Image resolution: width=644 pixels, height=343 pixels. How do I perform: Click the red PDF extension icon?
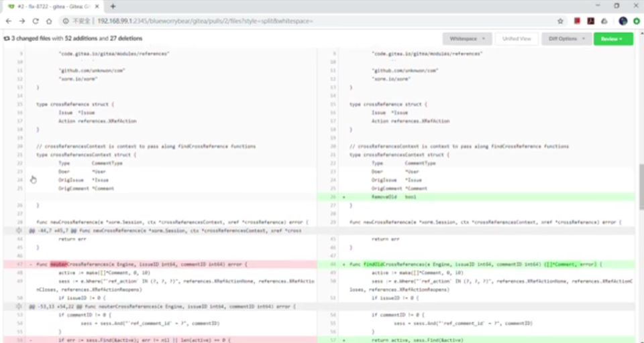(591, 21)
